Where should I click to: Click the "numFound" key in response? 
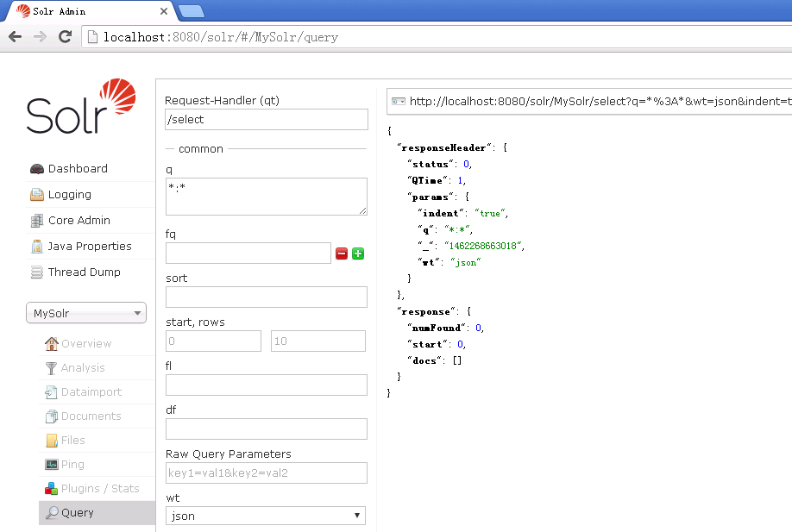pos(437,329)
